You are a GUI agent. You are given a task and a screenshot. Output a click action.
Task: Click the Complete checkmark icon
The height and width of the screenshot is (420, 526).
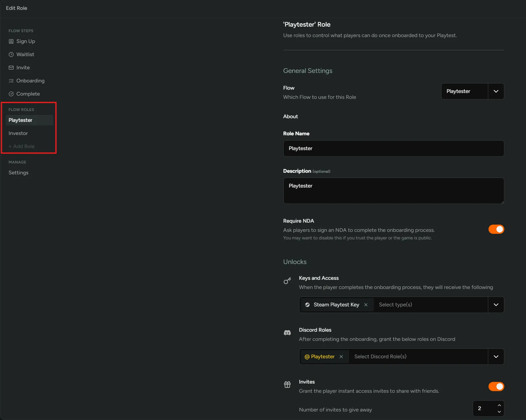click(11, 94)
